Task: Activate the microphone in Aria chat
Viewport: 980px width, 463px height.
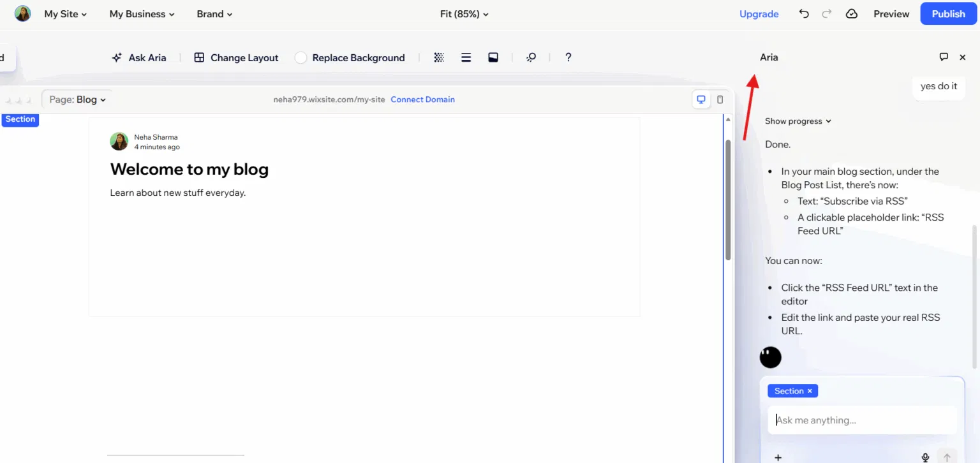Action: (925, 457)
